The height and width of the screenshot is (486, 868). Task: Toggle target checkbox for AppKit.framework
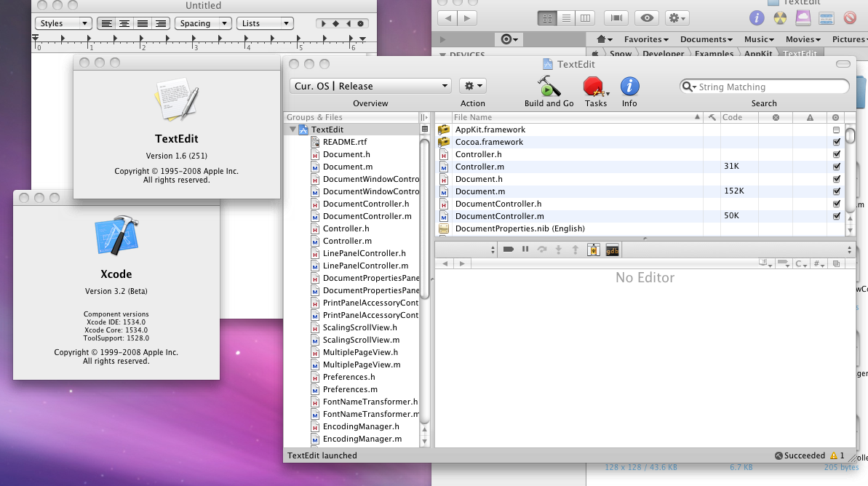837,130
